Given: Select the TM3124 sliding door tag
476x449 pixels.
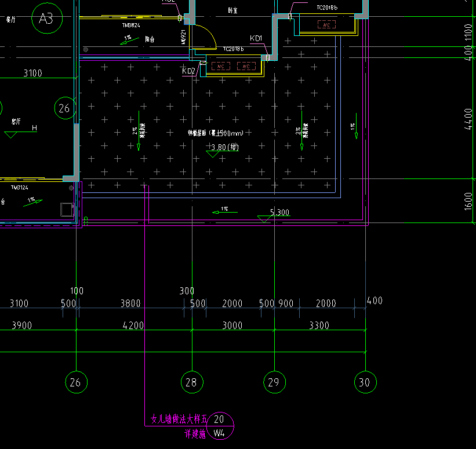Looking at the screenshot, I should [20, 188].
